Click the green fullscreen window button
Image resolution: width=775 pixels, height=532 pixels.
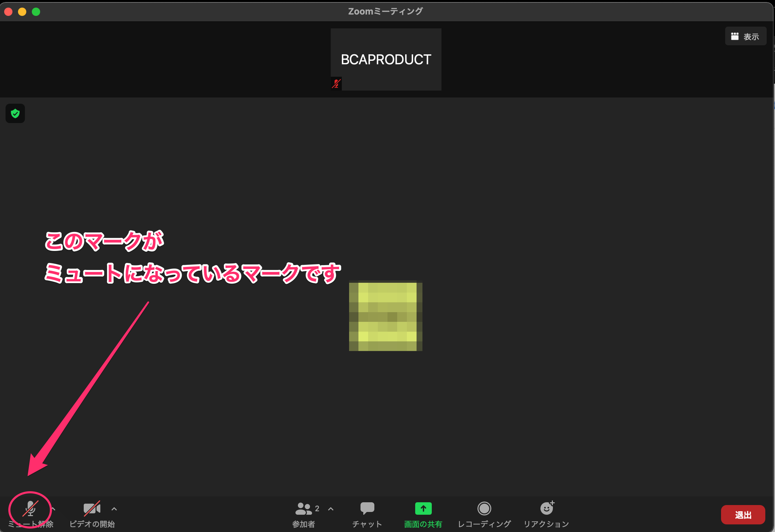pos(36,12)
